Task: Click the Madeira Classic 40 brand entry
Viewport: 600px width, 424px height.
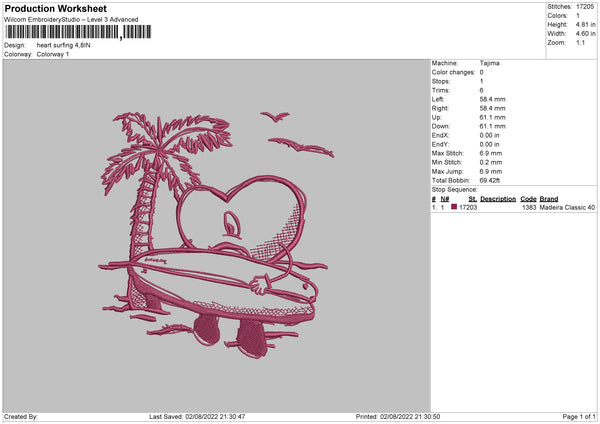Action: [567, 207]
